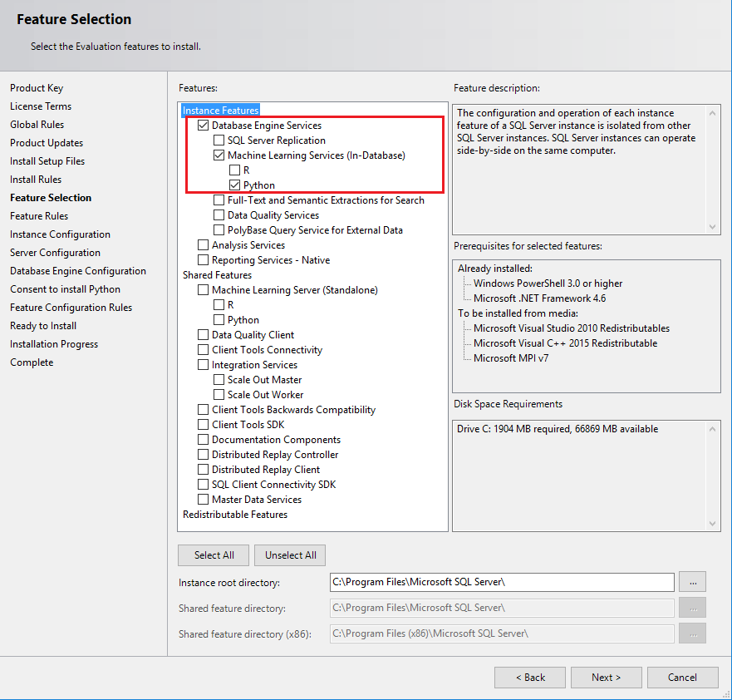This screenshot has width=732, height=700.
Task: Tick the Master Data Services checkbox
Action: click(204, 500)
